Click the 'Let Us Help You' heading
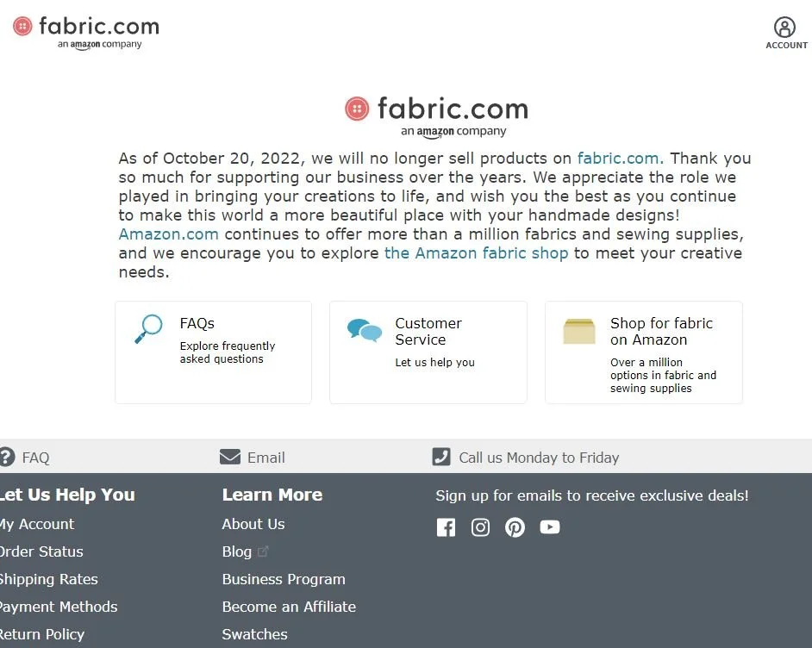The image size is (812, 648). (67, 495)
